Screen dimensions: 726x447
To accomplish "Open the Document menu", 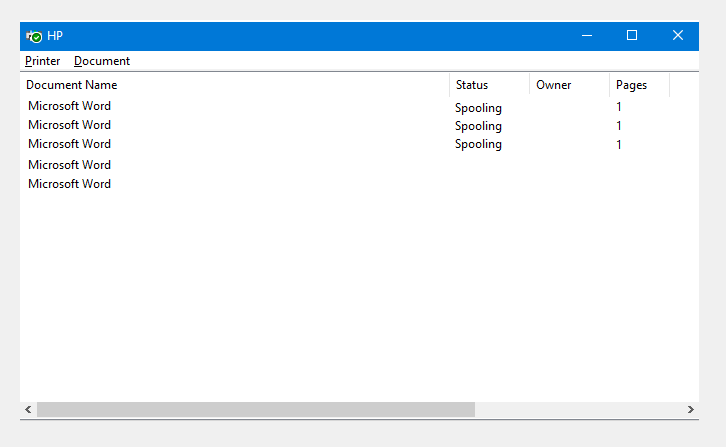I will (102, 61).
